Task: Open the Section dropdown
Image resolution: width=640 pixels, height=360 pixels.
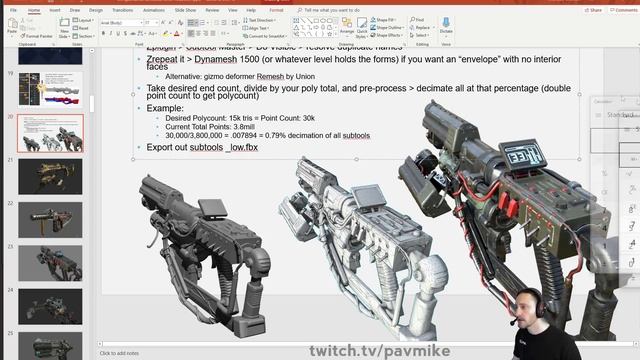Action: pyautogui.click(x=84, y=36)
